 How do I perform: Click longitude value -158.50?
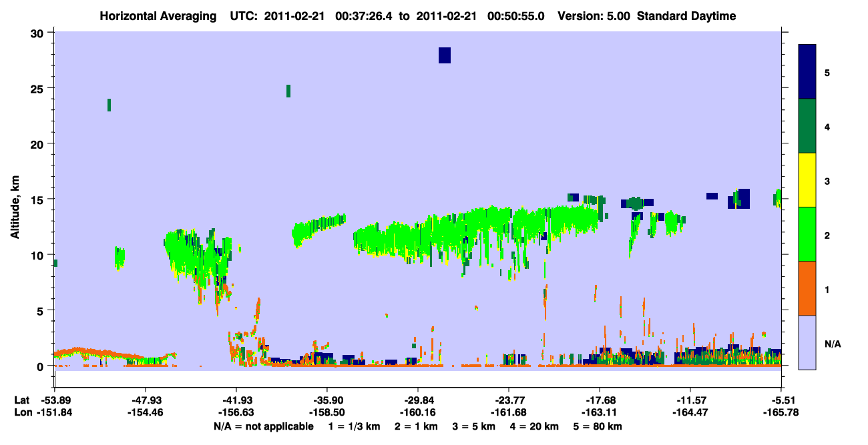(327, 412)
